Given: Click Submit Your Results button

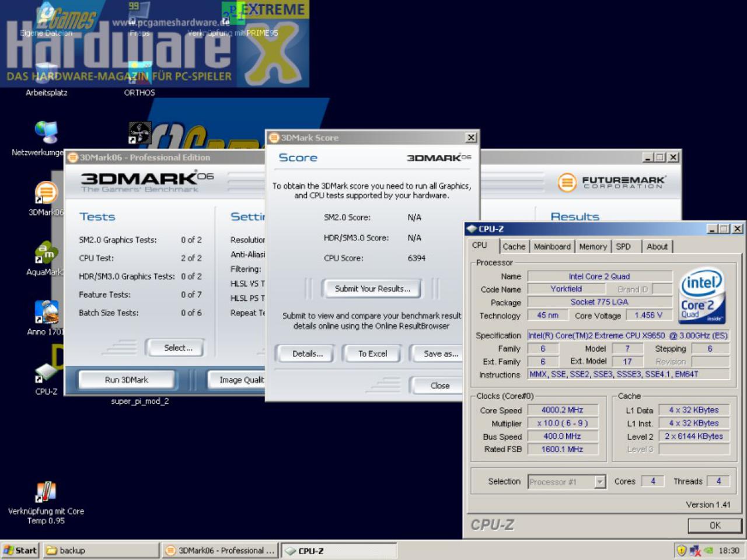Looking at the screenshot, I should point(372,289).
